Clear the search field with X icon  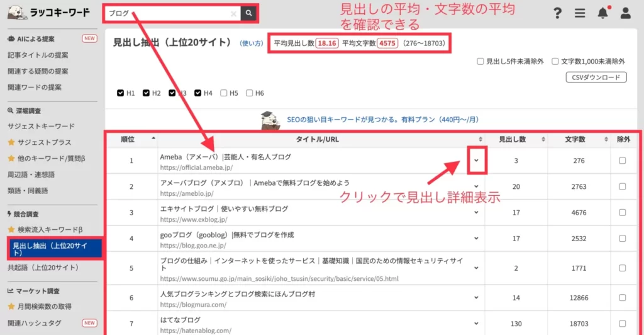coord(234,14)
